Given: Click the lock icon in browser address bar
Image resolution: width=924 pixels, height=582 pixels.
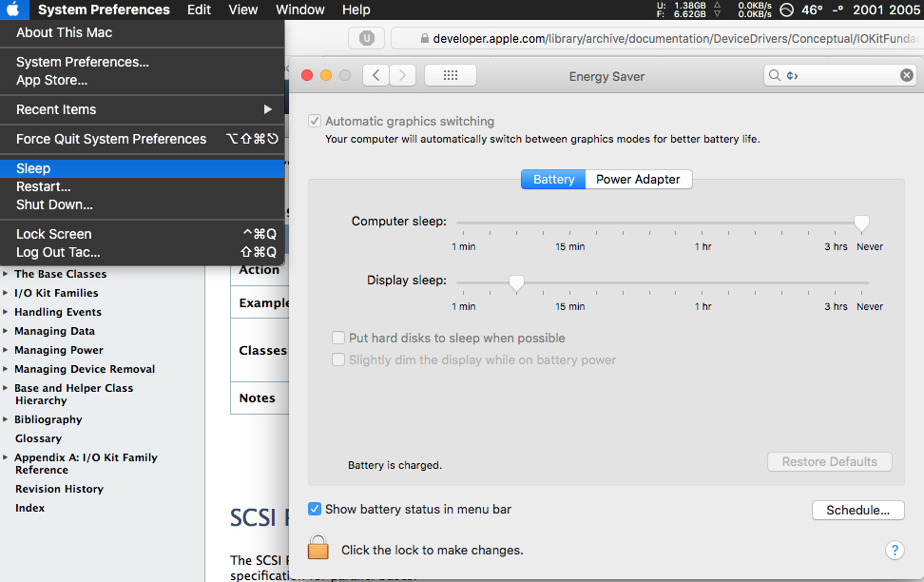Looking at the screenshot, I should coord(424,38).
